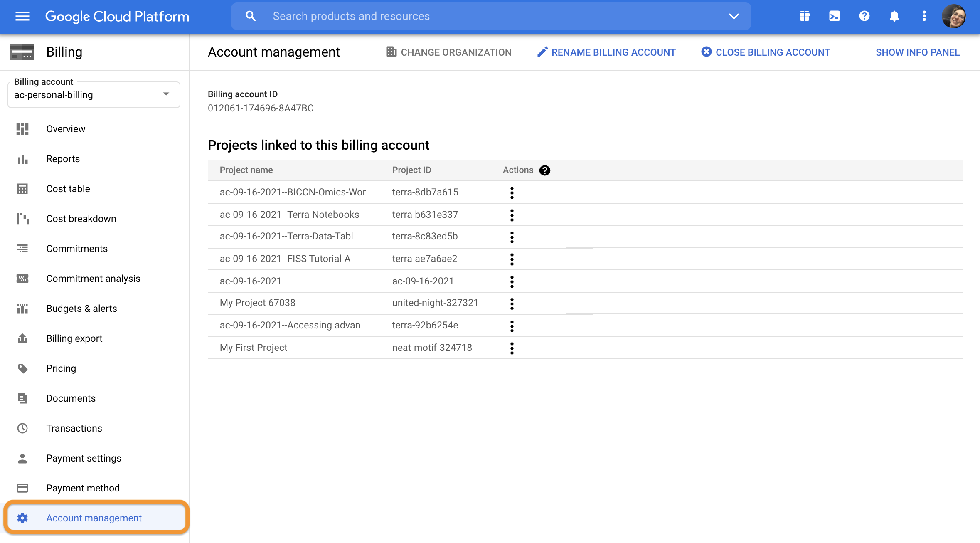
Task: Click Project ID column header
Action: 411,170
